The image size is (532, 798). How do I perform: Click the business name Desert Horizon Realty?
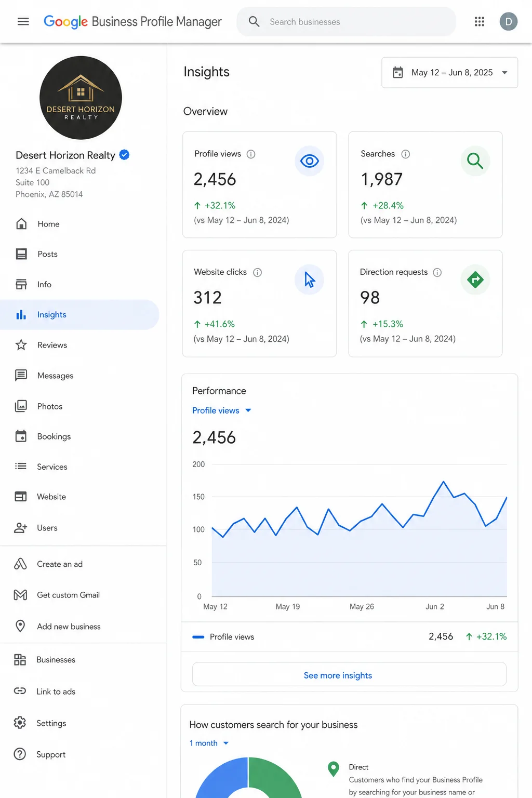tap(65, 155)
